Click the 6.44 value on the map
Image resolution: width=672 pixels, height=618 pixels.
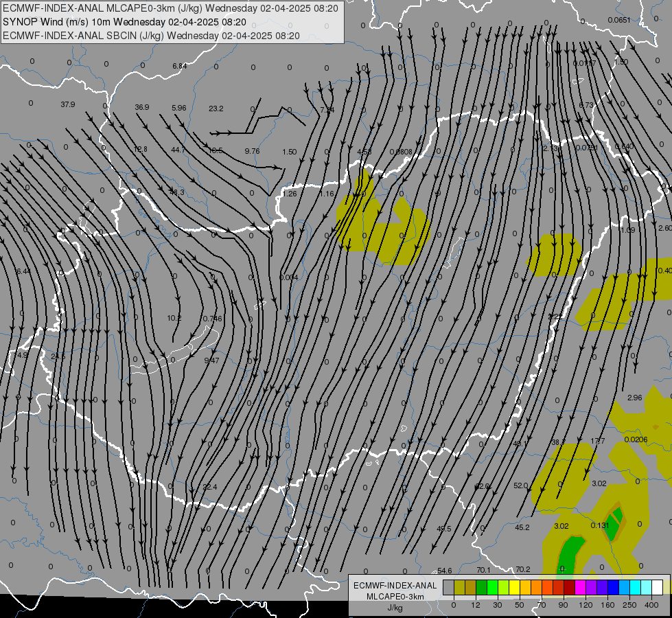tap(23, 271)
